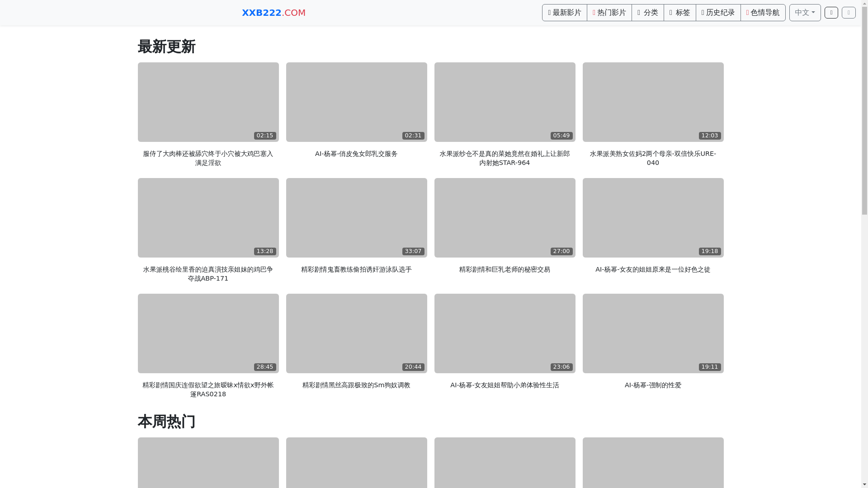Viewport: 868px width, 488px height.
Task: Click the title link ending in RAS0218
Action: pyautogui.click(x=208, y=389)
